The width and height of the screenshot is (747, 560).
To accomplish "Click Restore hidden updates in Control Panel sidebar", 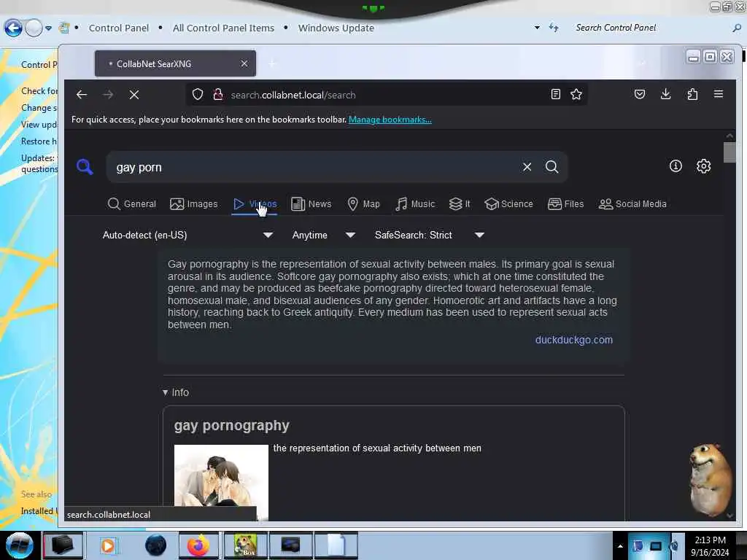I will click(39, 141).
